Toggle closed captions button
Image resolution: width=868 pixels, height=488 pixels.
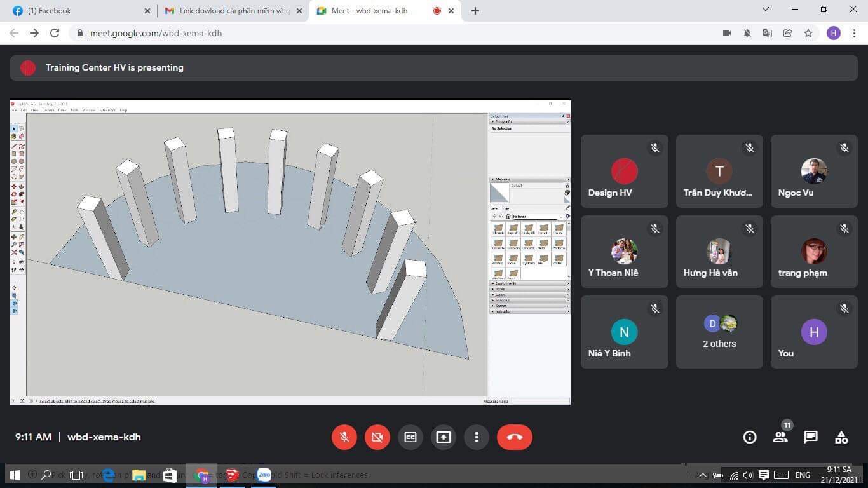tap(410, 437)
